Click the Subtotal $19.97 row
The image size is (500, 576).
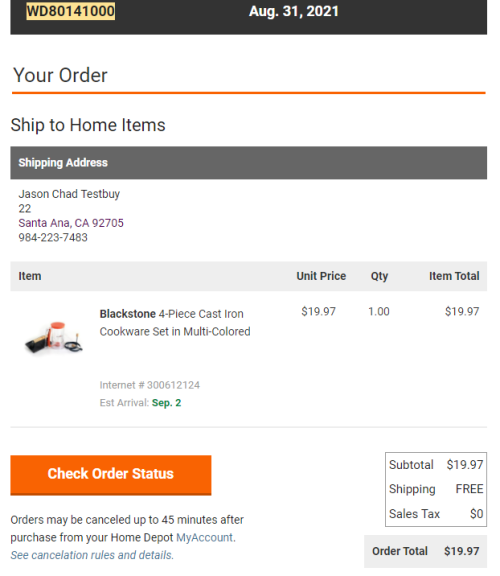point(436,465)
